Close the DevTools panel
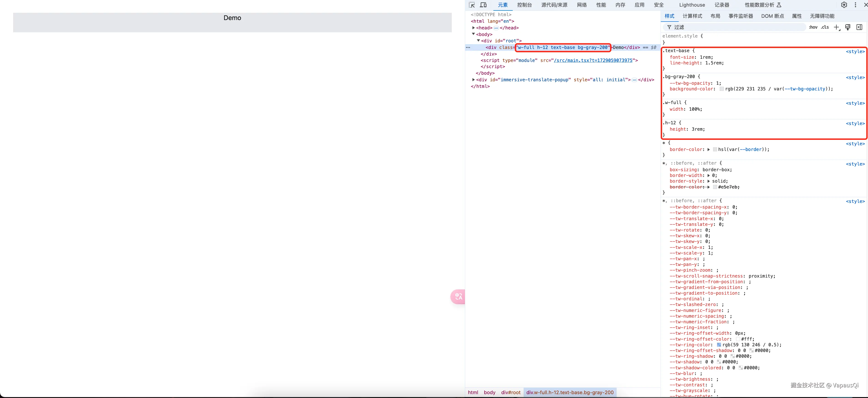The image size is (868, 398). (x=865, y=5)
